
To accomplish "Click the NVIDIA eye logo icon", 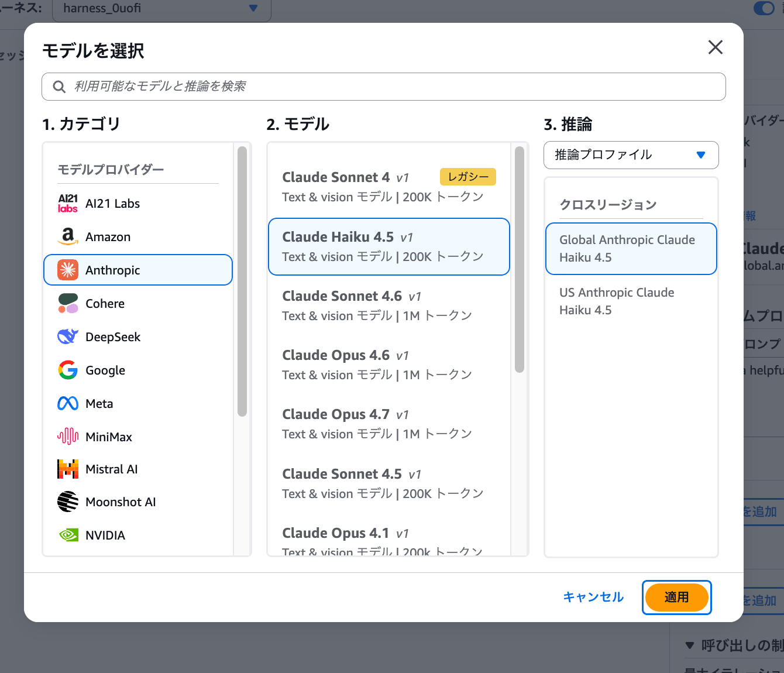I will click(x=68, y=535).
